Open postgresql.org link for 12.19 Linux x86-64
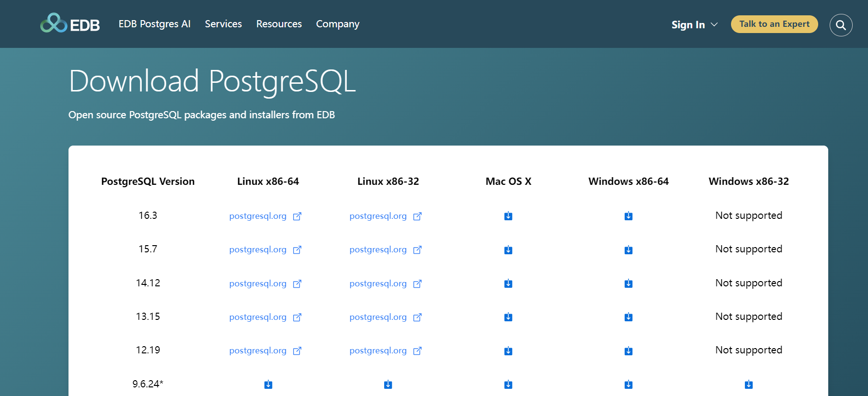This screenshot has height=396, width=868. tap(265, 351)
